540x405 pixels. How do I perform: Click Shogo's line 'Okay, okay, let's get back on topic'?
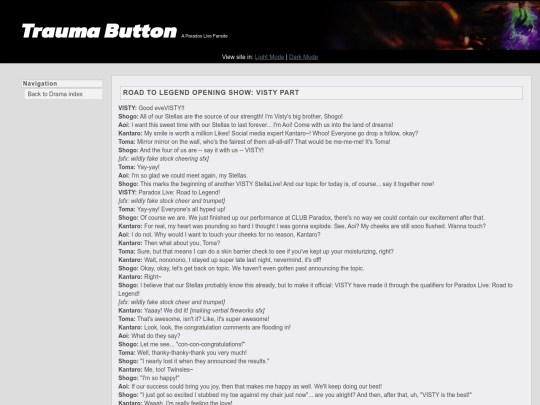241,268
